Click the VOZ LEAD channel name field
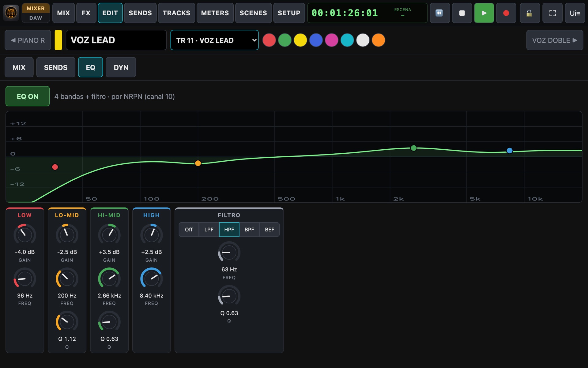The height and width of the screenshot is (368, 588). 116,40
